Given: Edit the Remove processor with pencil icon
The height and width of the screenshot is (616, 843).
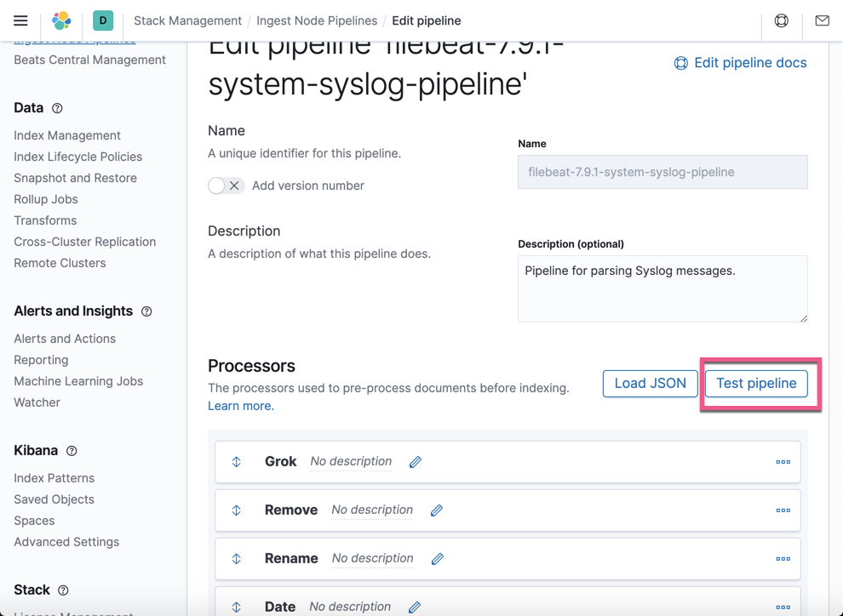Looking at the screenshot, I should click(437, 510).
